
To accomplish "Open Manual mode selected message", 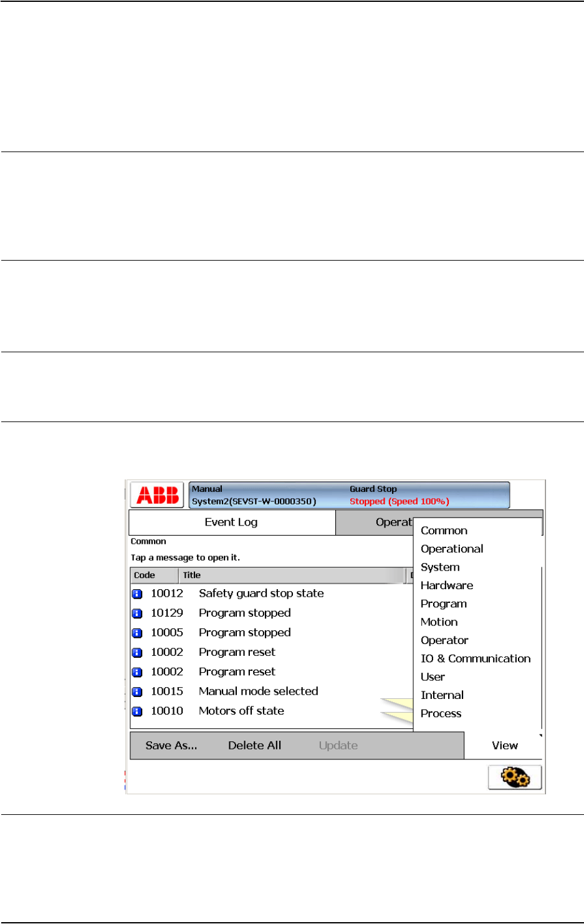I will (258, 691).
